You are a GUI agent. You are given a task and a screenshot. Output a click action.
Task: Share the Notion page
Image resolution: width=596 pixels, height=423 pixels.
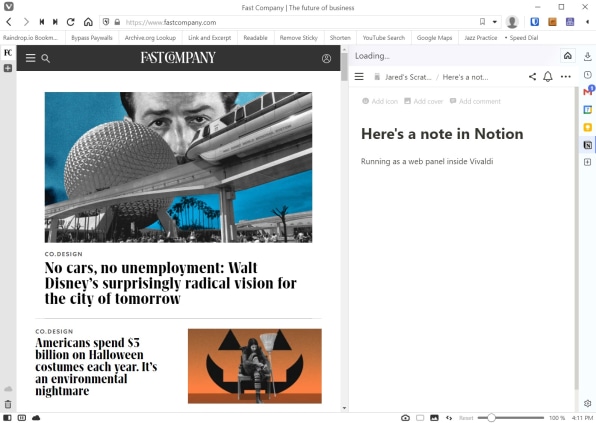[532, 77]
